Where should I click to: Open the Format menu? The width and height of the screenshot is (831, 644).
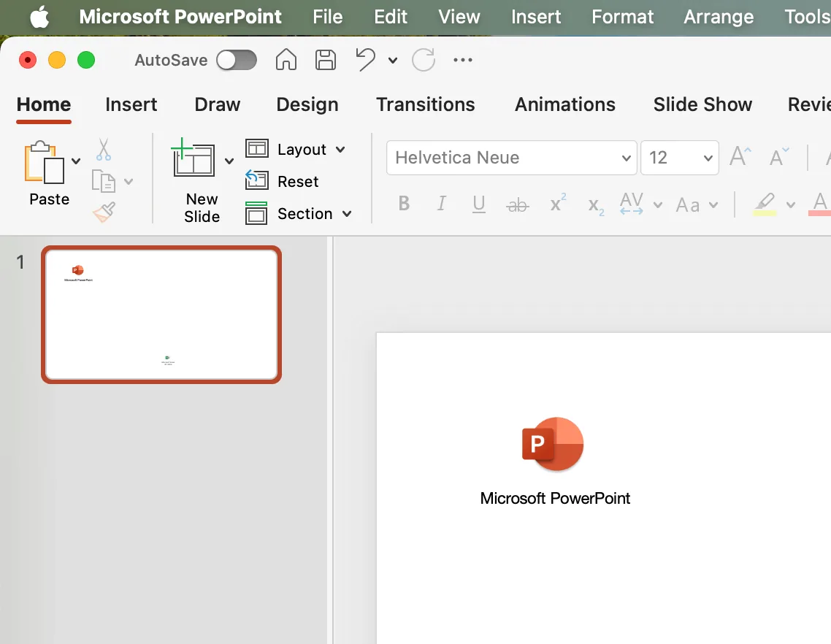[622, 17]
